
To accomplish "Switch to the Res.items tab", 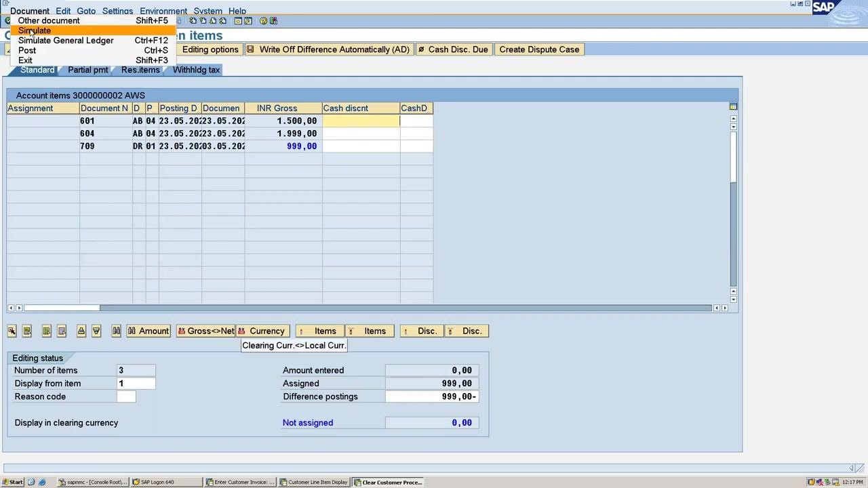I will (140, 70).
